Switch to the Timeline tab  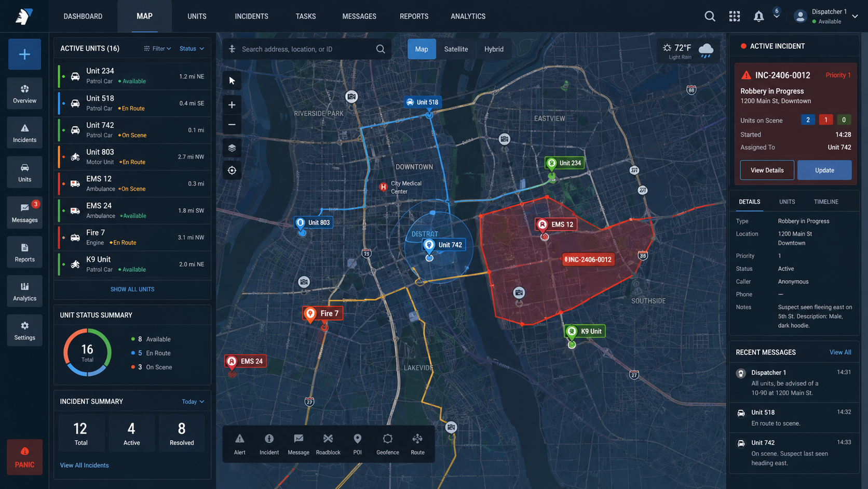[825, 202]
